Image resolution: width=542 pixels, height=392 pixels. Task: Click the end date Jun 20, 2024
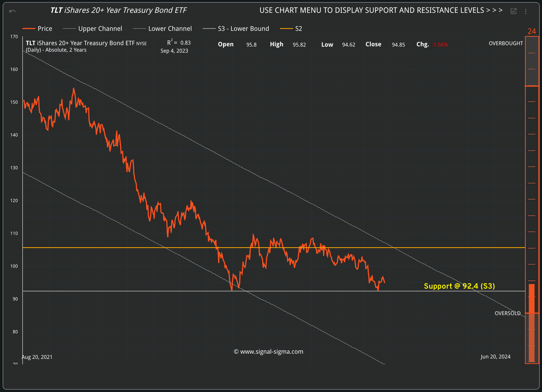point(496,357)
